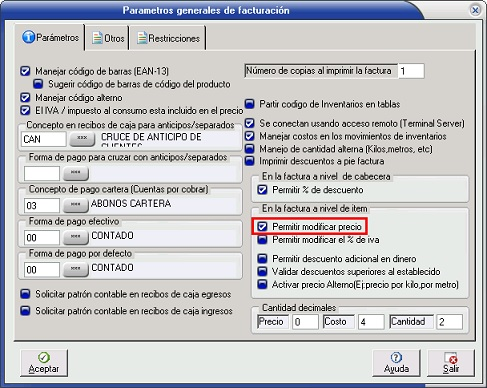Toggle Manejar código alterno checkbox
Viewport: 487px width, 388px height.
pyautogui.click(x=25, y=98)
